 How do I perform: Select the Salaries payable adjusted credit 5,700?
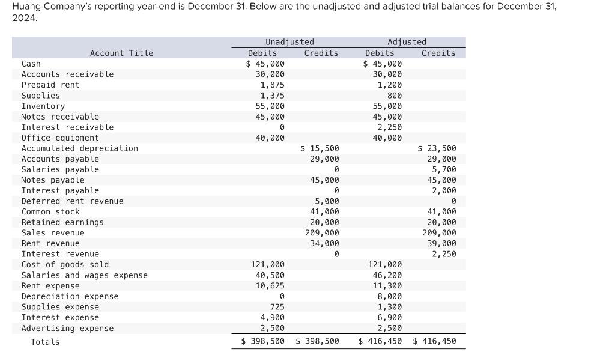tap(444, 169)
